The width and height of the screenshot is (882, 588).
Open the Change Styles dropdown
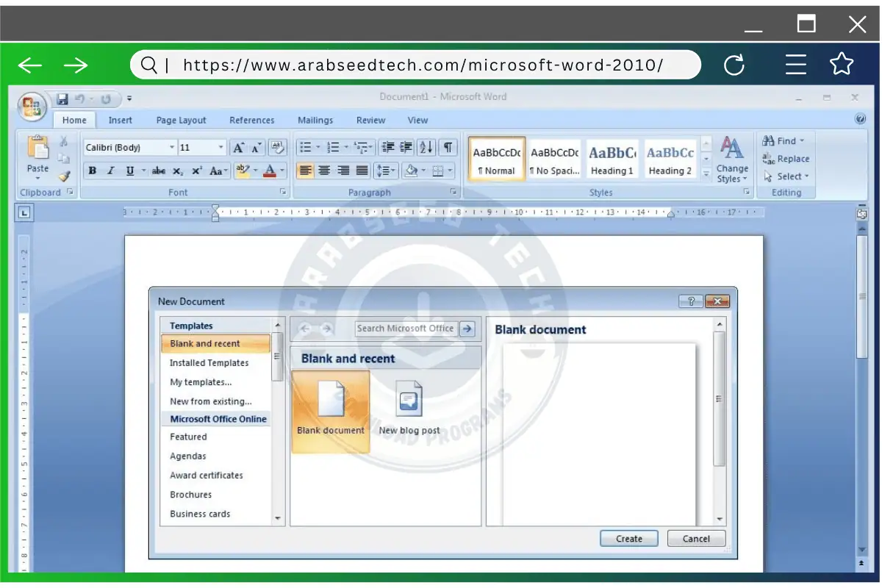point(732,162)
